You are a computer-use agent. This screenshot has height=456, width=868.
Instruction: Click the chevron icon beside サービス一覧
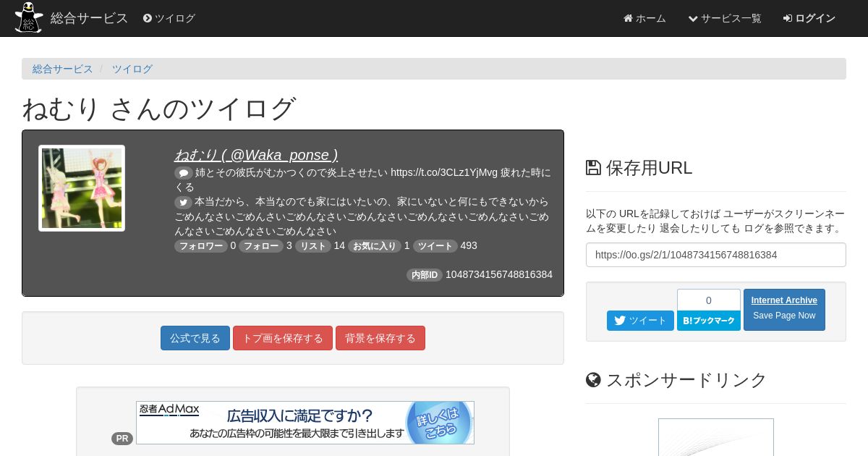point(693,18)
